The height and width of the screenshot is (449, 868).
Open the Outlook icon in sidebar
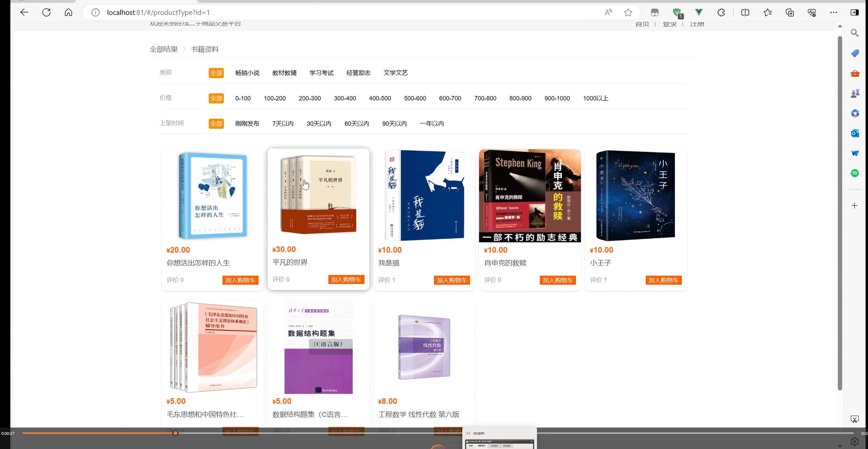point(855,133)
